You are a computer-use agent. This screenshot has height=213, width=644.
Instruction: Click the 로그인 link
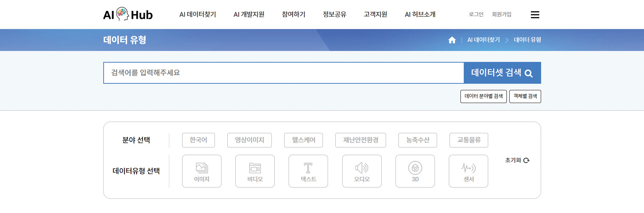coord(476,15)
